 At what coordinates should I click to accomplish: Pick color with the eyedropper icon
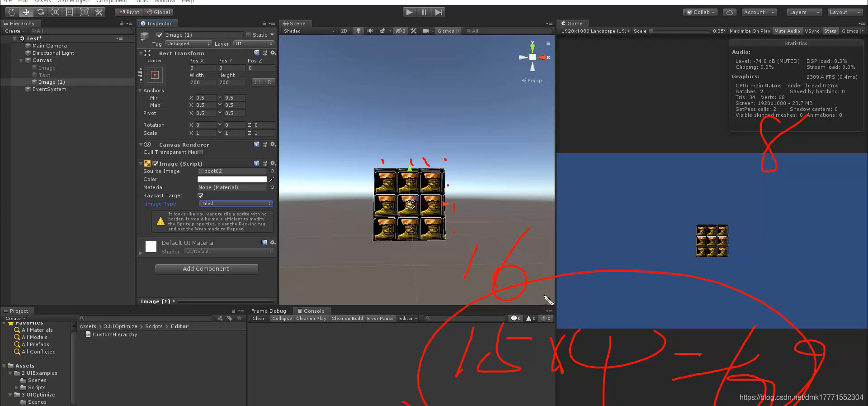[x=272, y=179]
